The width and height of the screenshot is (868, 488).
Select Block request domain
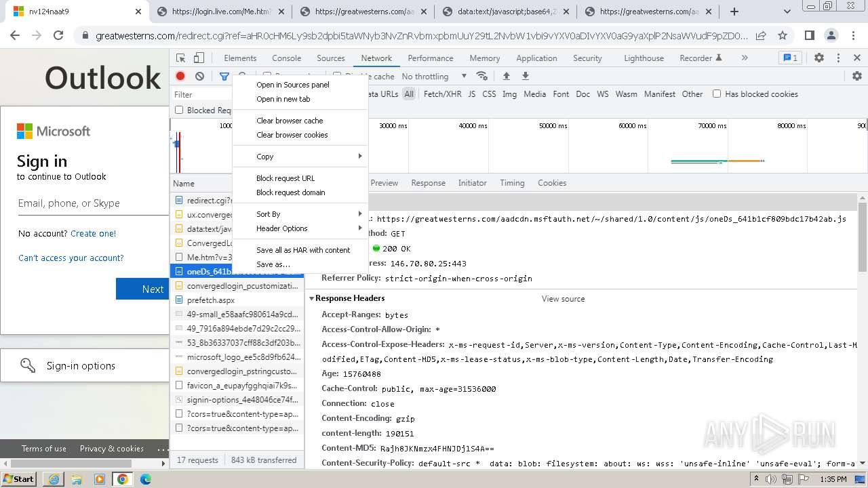300,192
